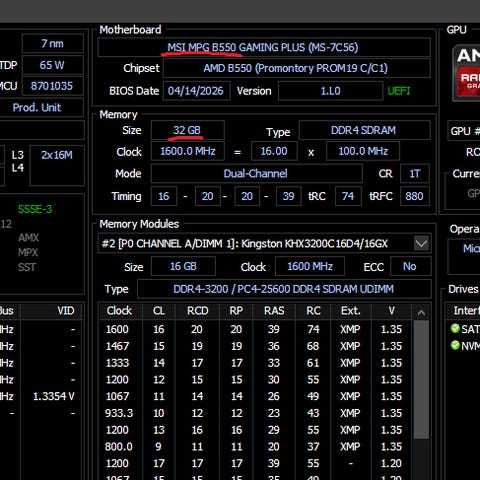Click the scrollbar up arrow in timings table
The height and width of the screenshot is (480, 480).
point(421,312)
